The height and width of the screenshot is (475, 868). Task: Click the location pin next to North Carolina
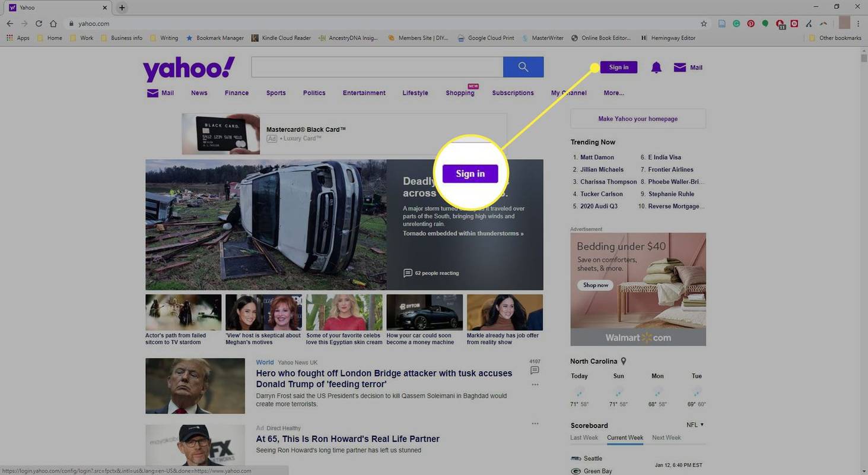coord(624,361)
